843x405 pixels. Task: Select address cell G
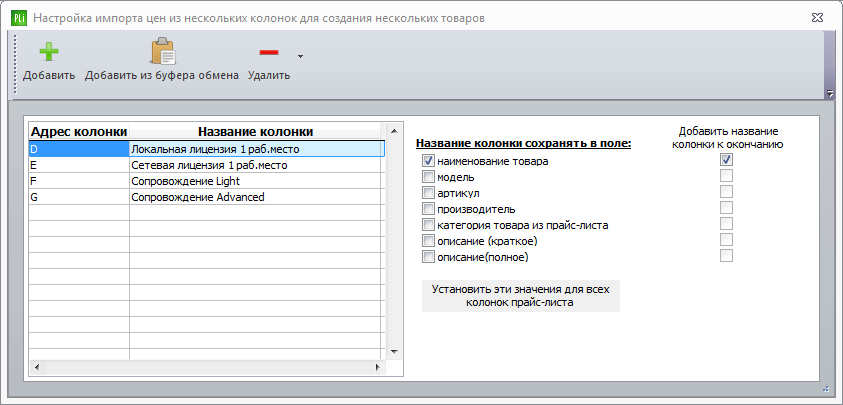point(79,197)
